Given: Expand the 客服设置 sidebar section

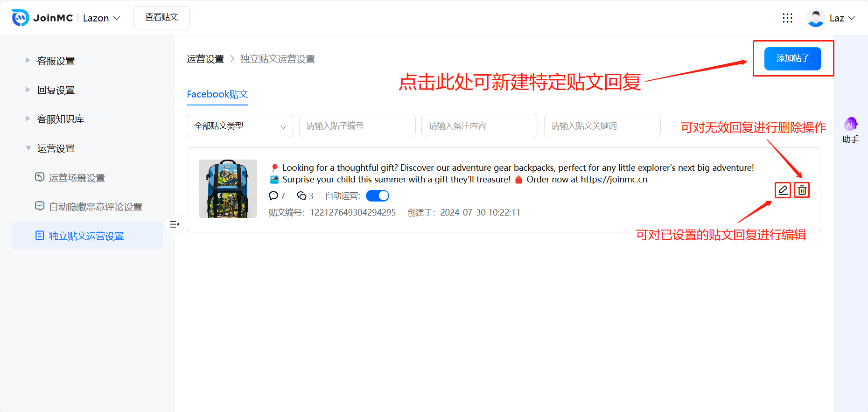Looking at the screenshot, I should point(56,61).
